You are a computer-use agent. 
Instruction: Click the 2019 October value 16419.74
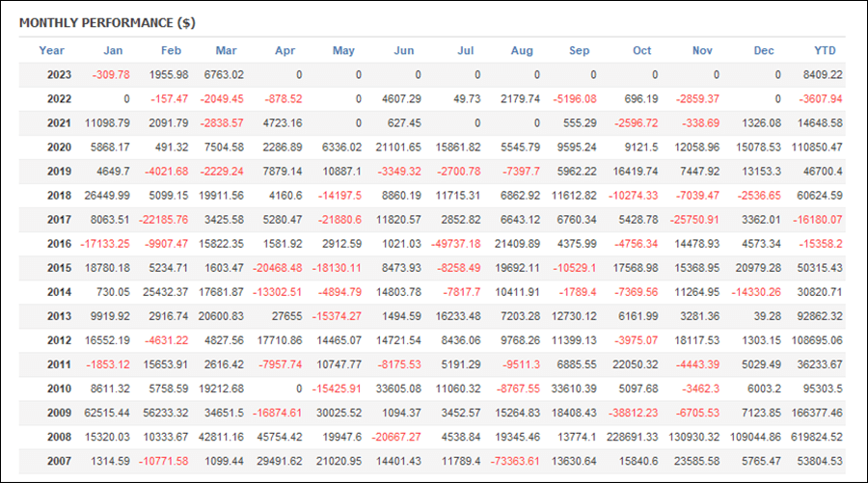(x=635, y=172)
